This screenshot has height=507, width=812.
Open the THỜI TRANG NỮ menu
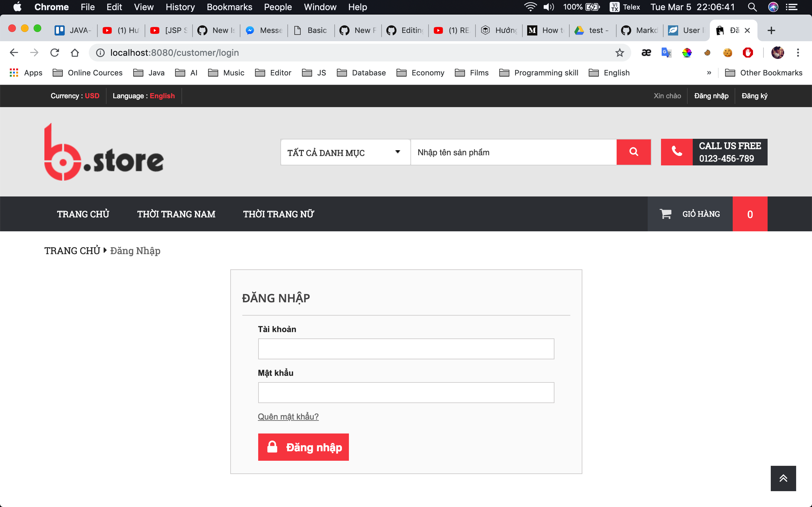278,214
